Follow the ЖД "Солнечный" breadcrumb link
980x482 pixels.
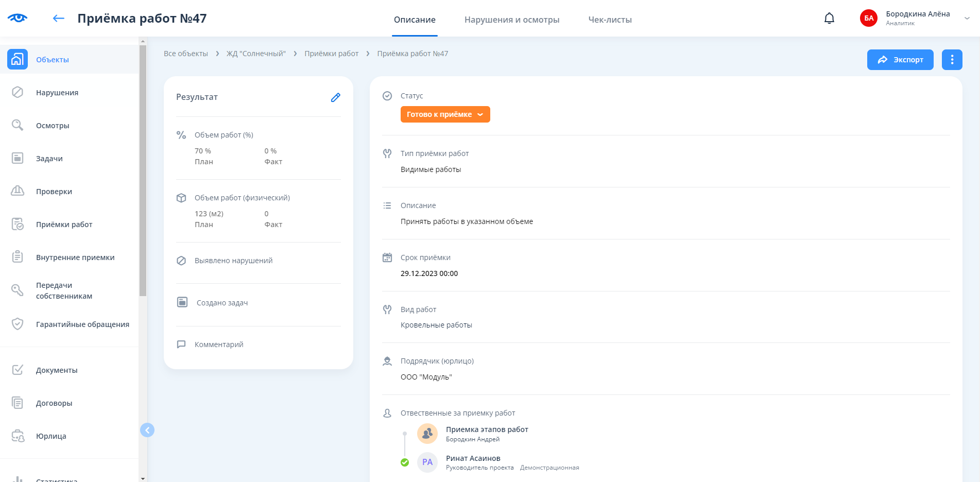(x=256, y=54)
